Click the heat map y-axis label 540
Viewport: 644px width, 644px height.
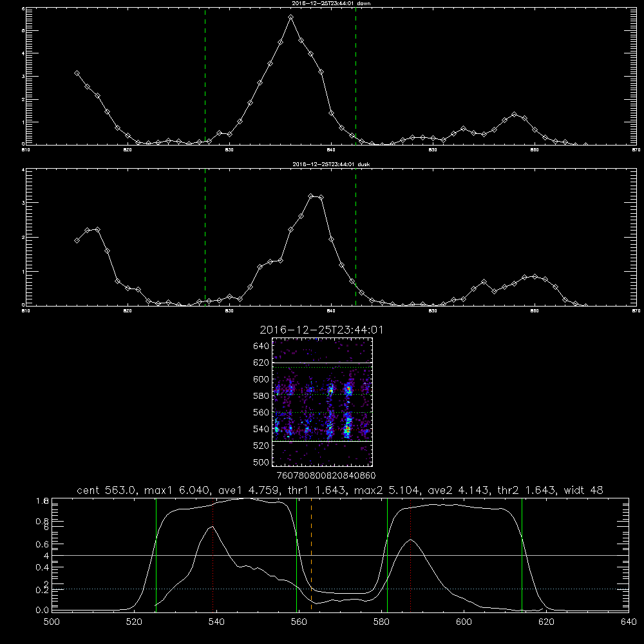pyautogui.click(x=261, y=429)
